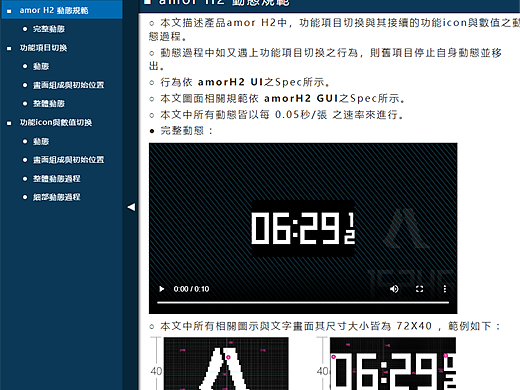
Task: Go to the '功能icon與數值切換' sidebar section
Action: pos(56,122)
